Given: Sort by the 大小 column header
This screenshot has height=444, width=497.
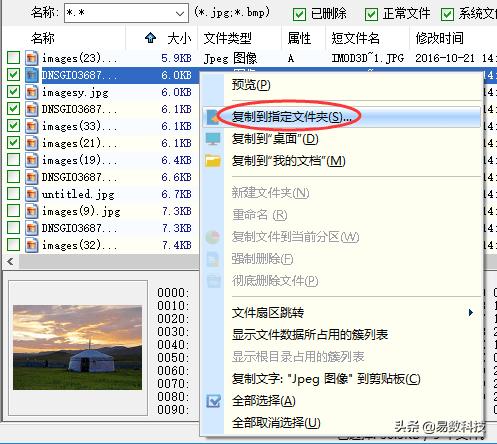Looking at the screenshot, I should click(179, 38).
